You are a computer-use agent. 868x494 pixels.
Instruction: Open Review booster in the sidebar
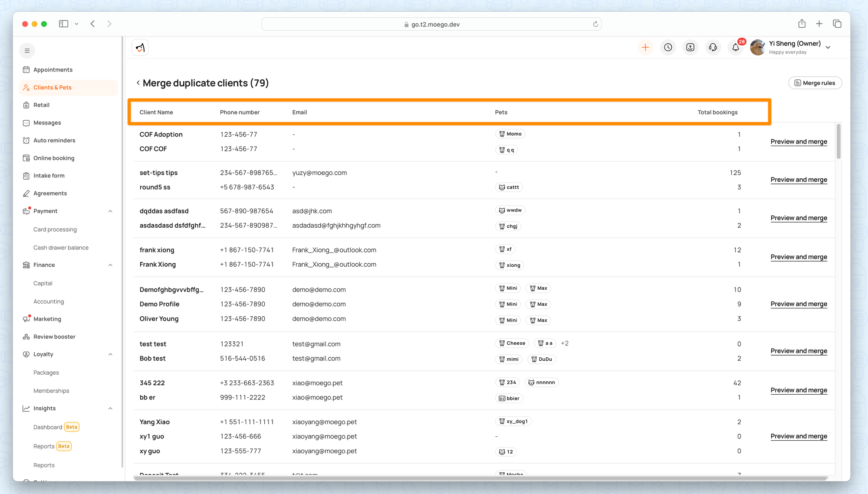[54, 337]
